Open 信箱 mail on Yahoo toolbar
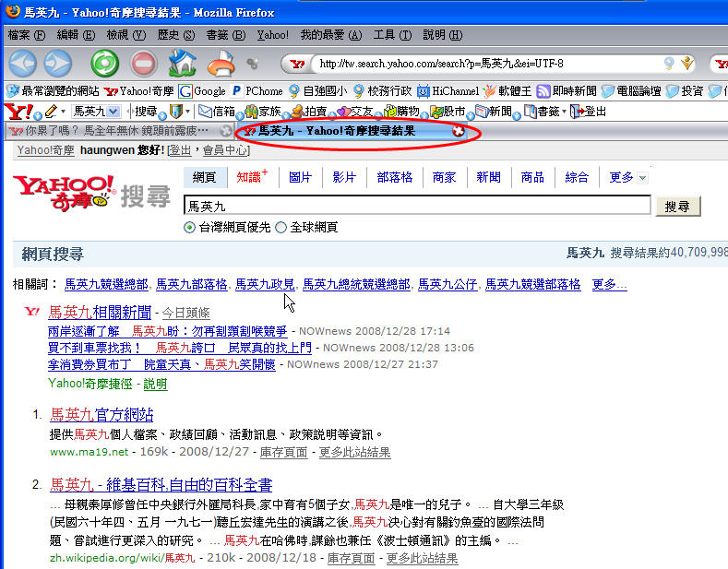The width and height of the screenshot is (728, 569). pos(217,112)
